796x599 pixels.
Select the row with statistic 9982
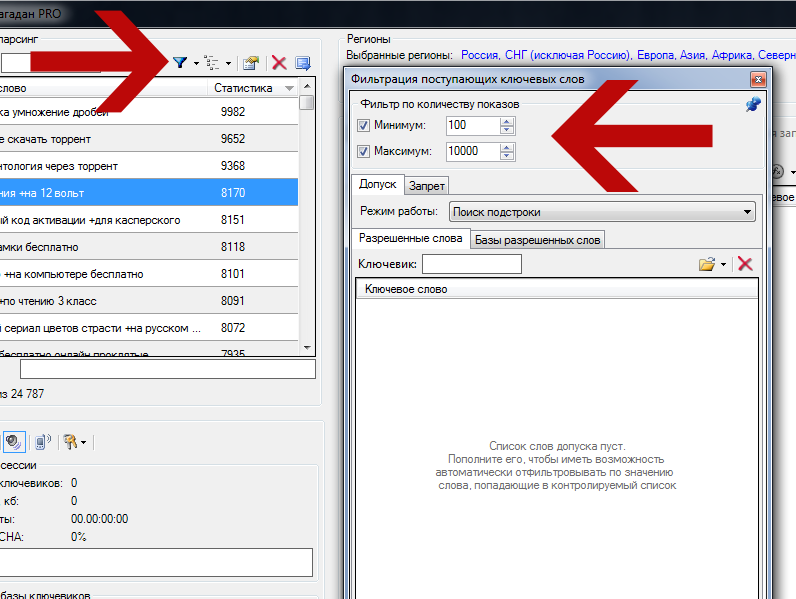pyautogui.click(x=149, y=112)
